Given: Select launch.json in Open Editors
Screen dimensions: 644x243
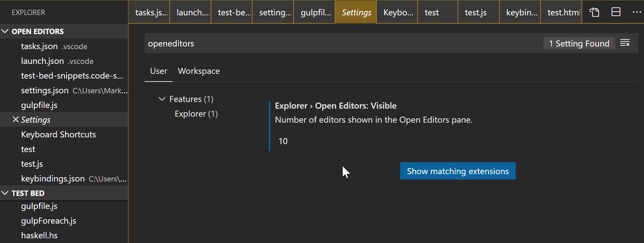Looking at the screenshot, I should pyautogui.click(x=42, y=61).
